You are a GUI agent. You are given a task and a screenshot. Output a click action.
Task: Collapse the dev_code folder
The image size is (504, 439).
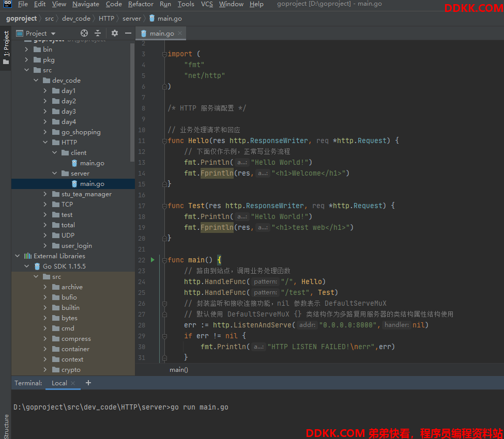pos(36,80)
